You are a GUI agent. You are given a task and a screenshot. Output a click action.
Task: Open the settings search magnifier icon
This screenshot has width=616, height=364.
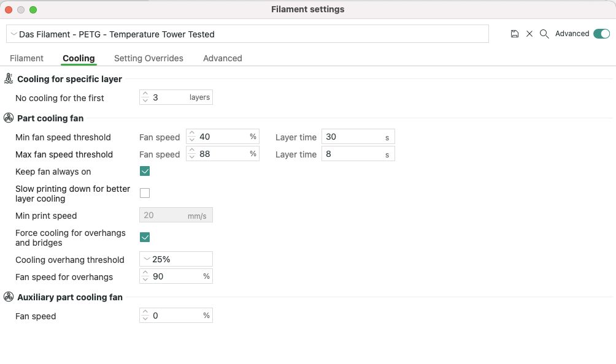point(544,34)
